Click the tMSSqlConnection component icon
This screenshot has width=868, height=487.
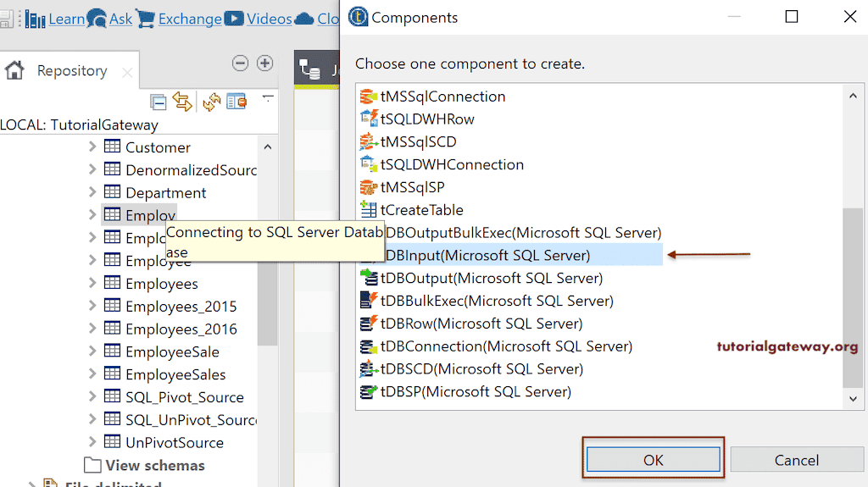pyautogui.click(x=369, y=97)
